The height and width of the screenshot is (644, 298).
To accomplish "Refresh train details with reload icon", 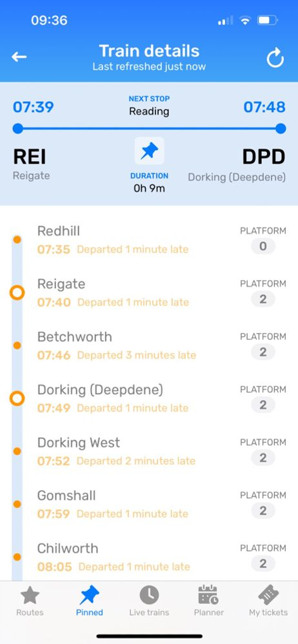I will (x=275, y=57).
